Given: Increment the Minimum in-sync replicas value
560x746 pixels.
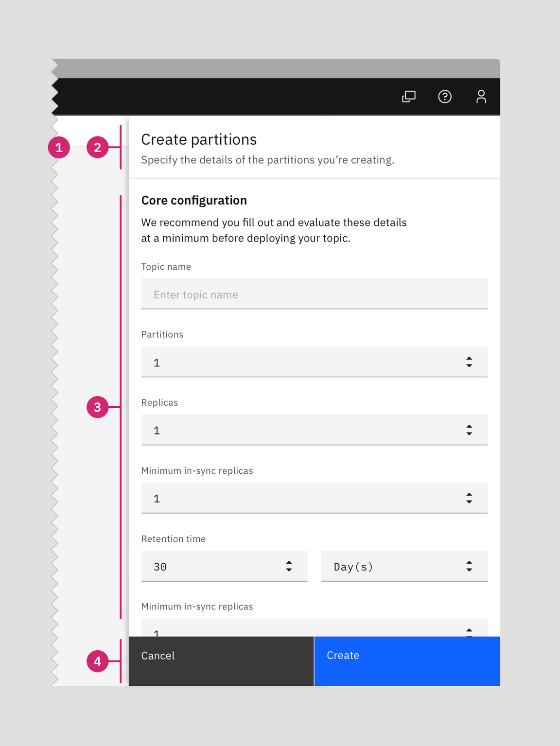Looking at the screenshot, I should click(x=469, y=494).
